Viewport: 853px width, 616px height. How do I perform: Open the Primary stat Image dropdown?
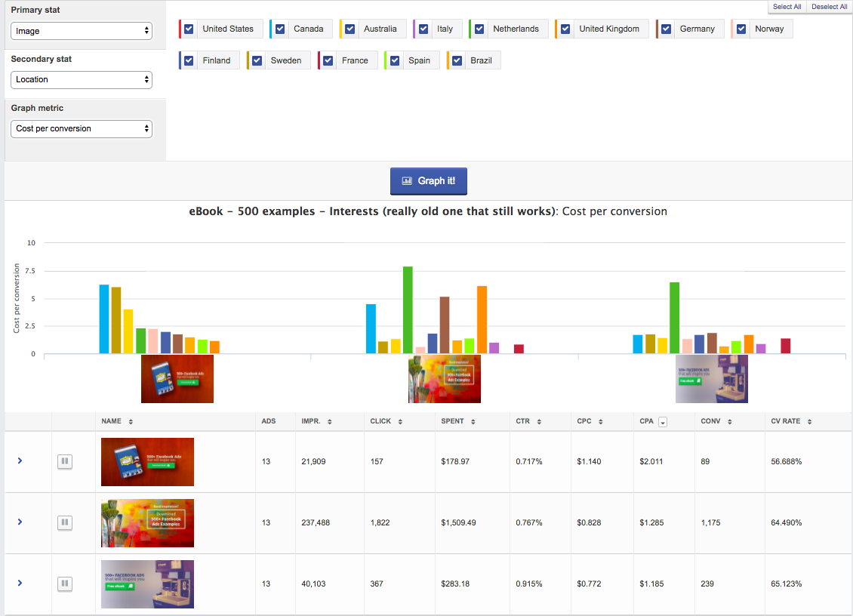(82, 31)
